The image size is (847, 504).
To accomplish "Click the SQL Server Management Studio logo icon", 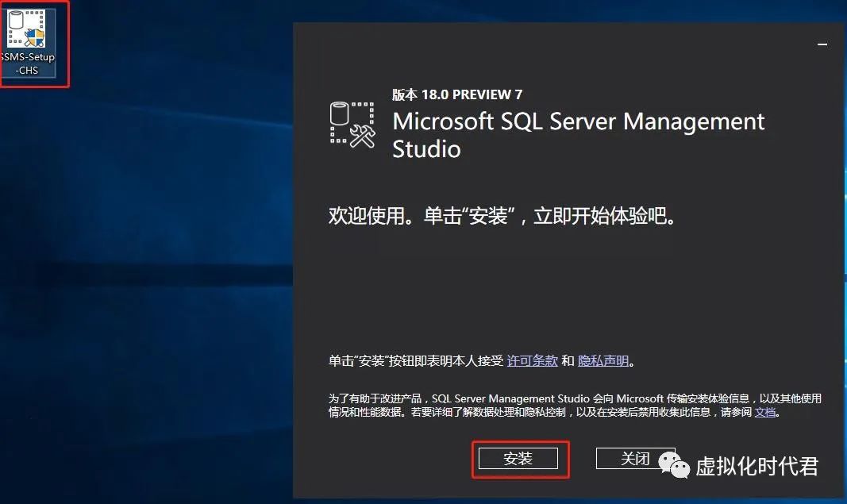I will tap(352, 125).
